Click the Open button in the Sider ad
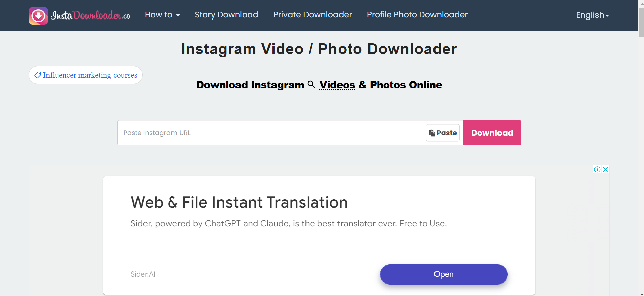 [444, 274]
